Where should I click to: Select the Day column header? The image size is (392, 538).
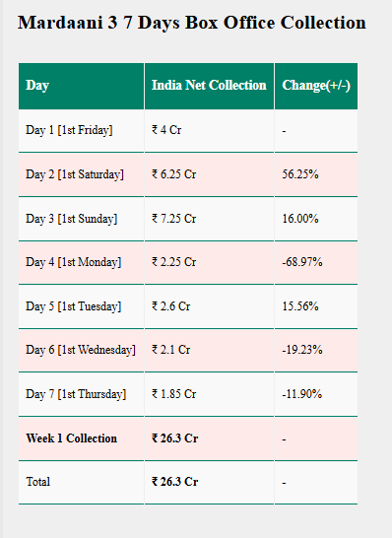click(37, 86)
